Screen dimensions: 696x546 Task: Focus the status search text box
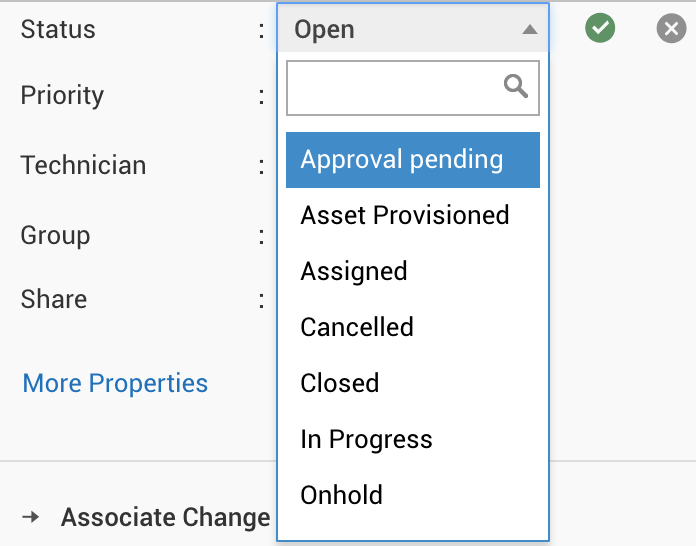(395, 88)
